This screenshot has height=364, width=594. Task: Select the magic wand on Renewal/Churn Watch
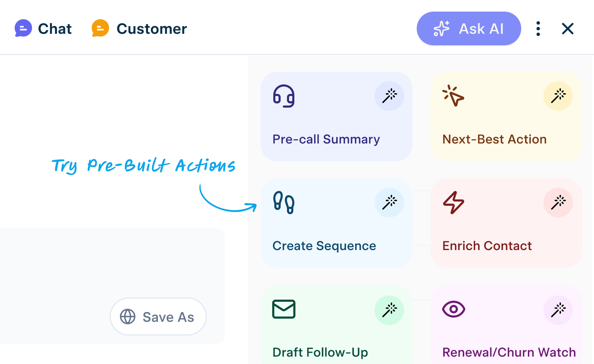558,310
